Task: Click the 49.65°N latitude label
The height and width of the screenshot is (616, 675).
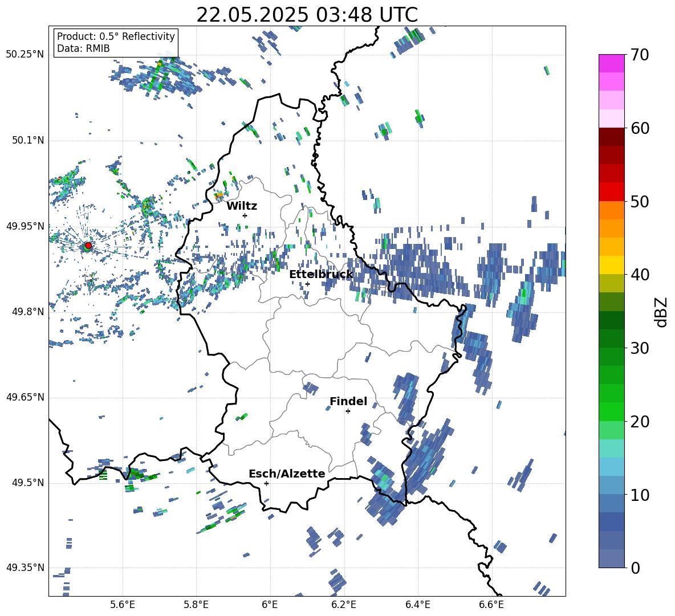Action: tap(25, 398)
